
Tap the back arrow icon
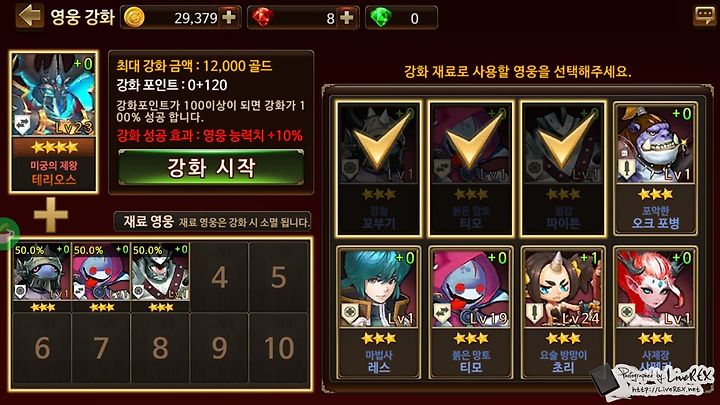29,17
